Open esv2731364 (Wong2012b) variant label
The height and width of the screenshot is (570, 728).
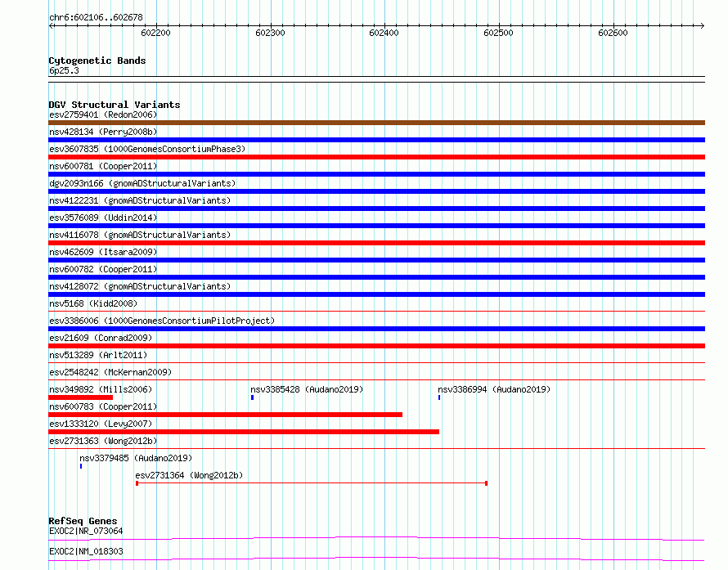pos(189,475)
